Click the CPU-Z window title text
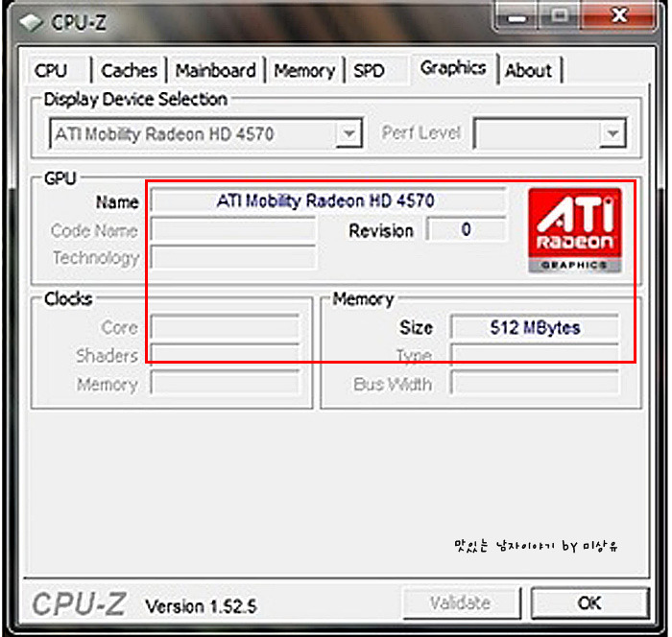This screenshot has height=637, width=672. click(x=79, y=22)
